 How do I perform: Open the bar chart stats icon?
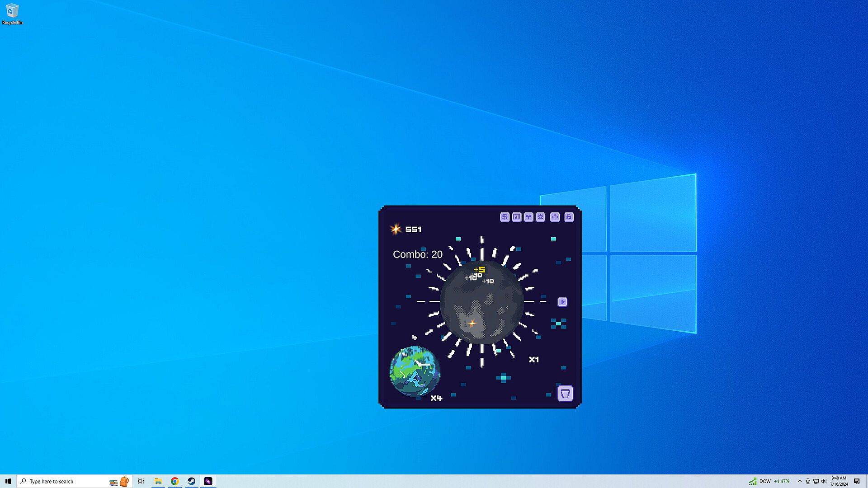(x=516, y=217)
